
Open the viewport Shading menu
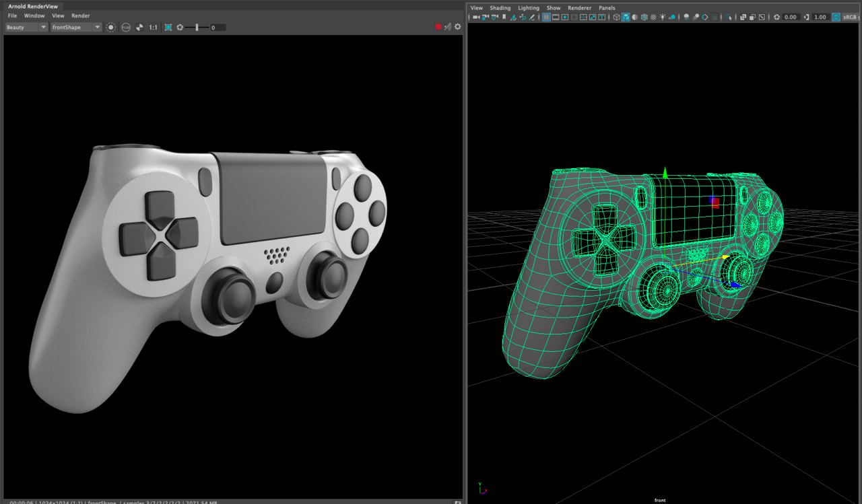click(500, 8)
